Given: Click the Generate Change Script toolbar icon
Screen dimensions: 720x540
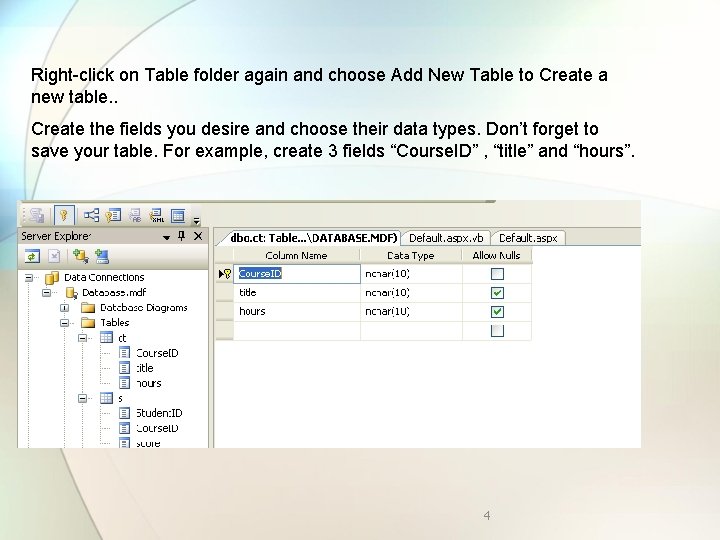Looking at the screenshot, I should (x=36, y=215).
